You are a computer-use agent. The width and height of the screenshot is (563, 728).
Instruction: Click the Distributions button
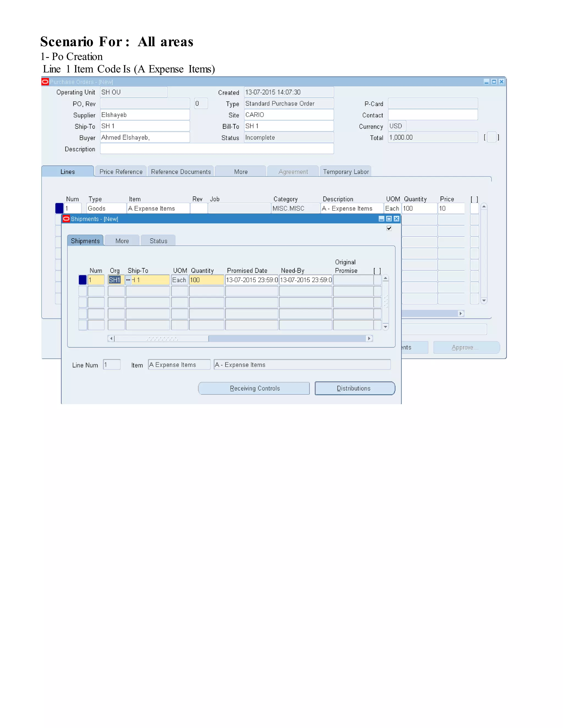pyautogui.click(x=355, y=388)
